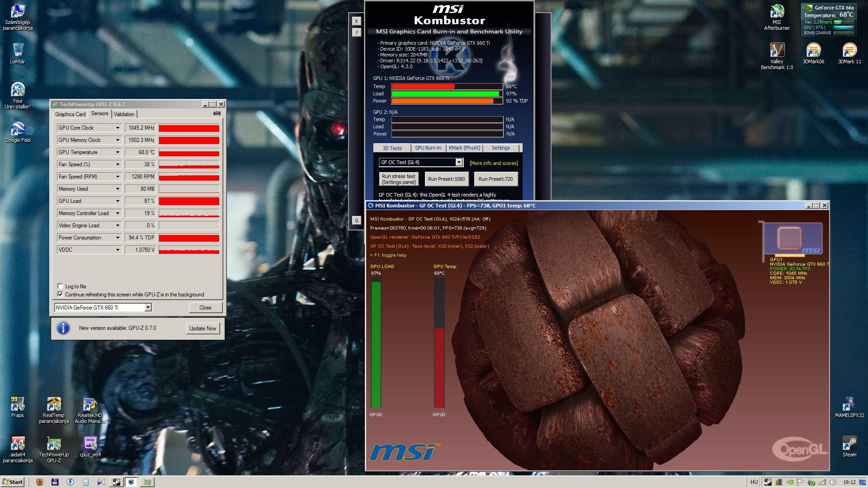Launch 3DMark06 desktop shortcut
The height and width of the screenshot is (488, 868).
813,53
